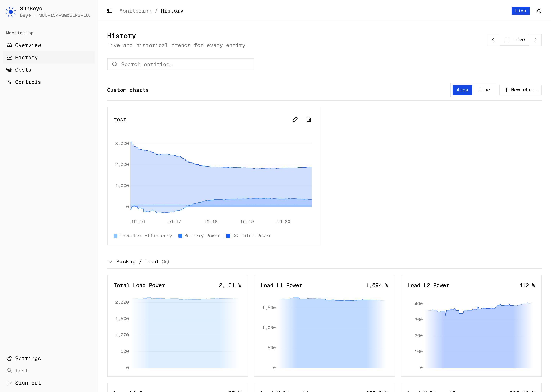Click the Battery Power legend swatch
Screen dimensions: 551x392
tap(180, 236)
